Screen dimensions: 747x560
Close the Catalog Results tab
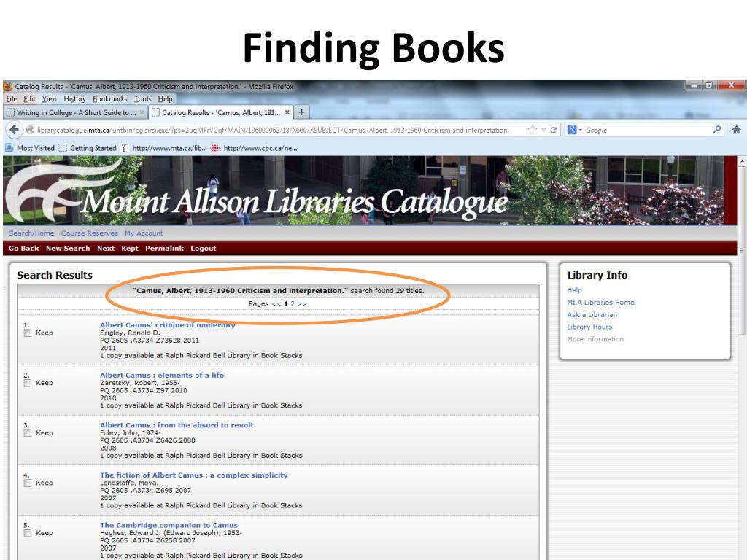287,112
